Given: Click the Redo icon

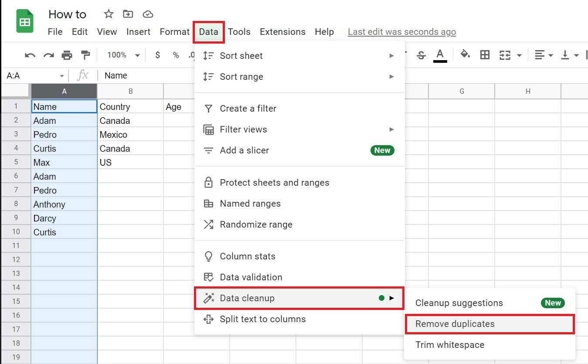Looking at the screenshot, I should 48,55.
